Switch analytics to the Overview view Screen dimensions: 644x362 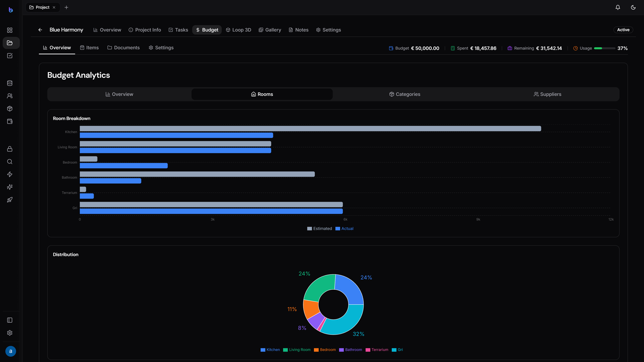(119, 94)
